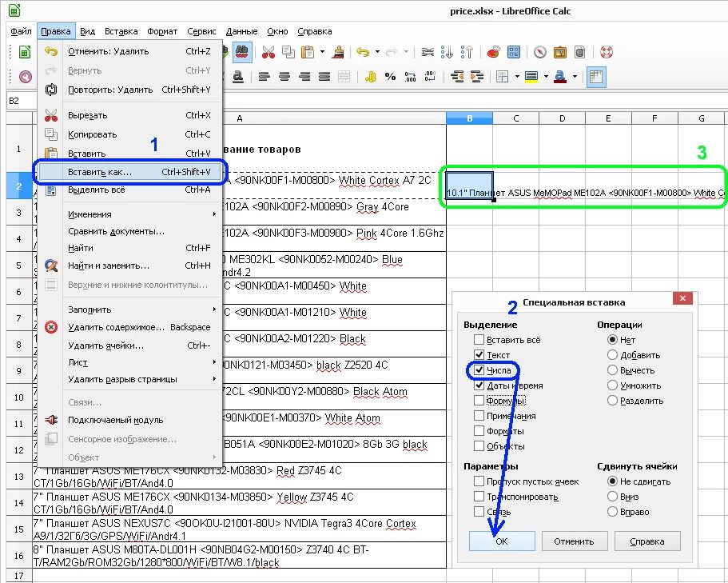Check the 'Форматы' checkbox
This screenshot has height=583, width=728.
pyautogui.click(x=479, y=430)
